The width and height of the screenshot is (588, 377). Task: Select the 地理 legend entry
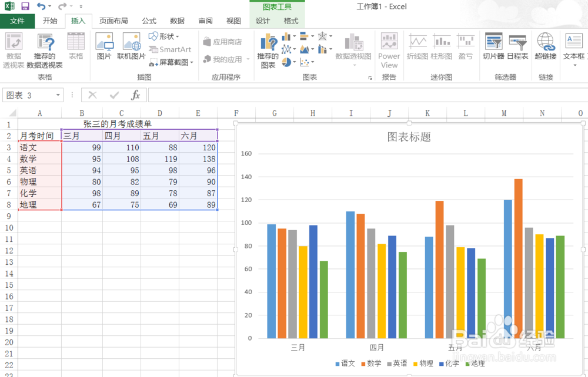pos(475,363)
